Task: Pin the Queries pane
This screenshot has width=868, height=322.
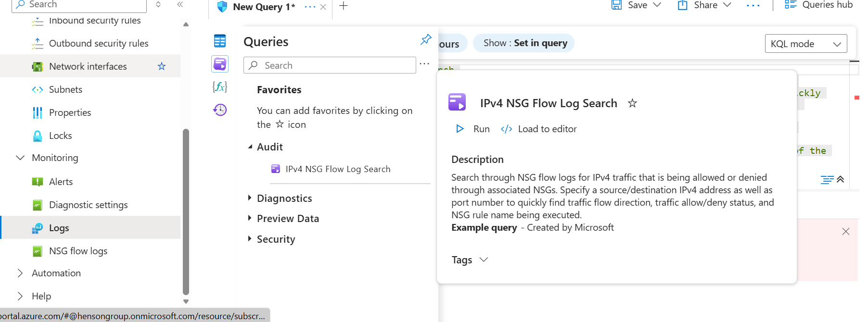Action: [426, 39]
